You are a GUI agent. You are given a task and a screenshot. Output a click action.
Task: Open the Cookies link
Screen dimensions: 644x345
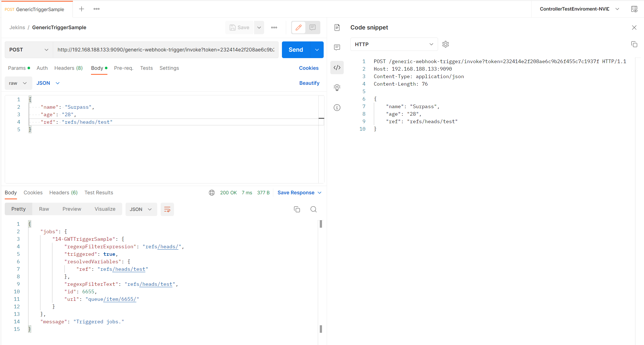[309, 68]
